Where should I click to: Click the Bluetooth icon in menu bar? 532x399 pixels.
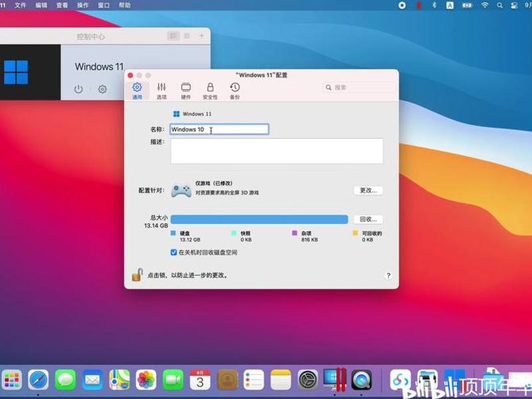(434, 5)
